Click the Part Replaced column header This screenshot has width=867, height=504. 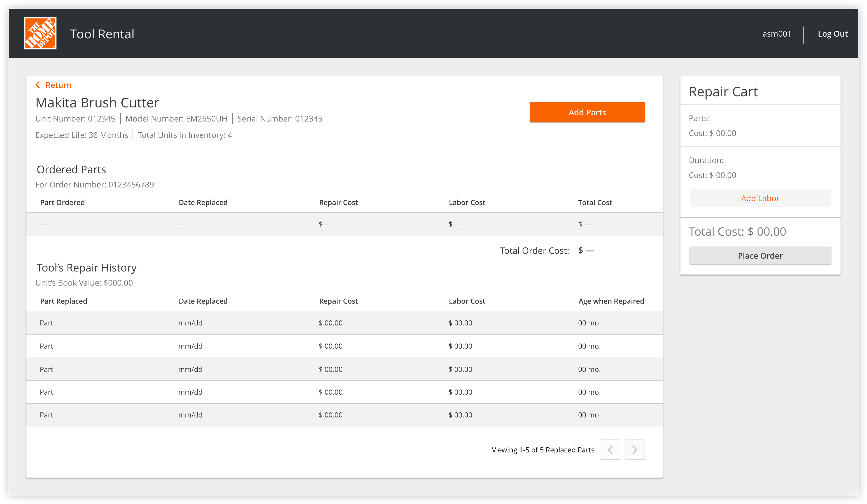pyautogui.click(x=64, y=301)
